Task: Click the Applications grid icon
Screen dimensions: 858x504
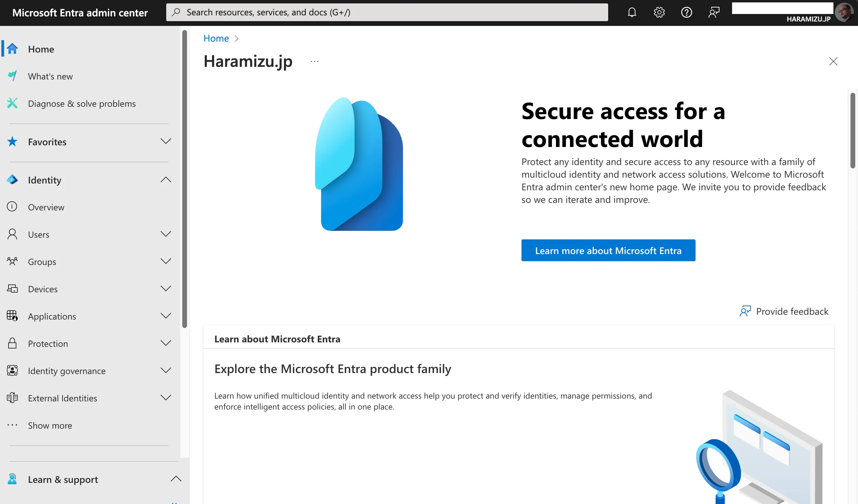Action: (x=12, y=316)
